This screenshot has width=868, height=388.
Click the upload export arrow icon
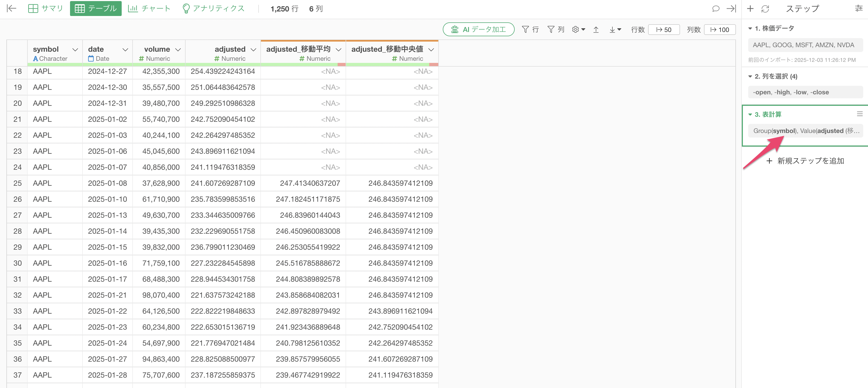pyautogui.click(x=596, y=30)
